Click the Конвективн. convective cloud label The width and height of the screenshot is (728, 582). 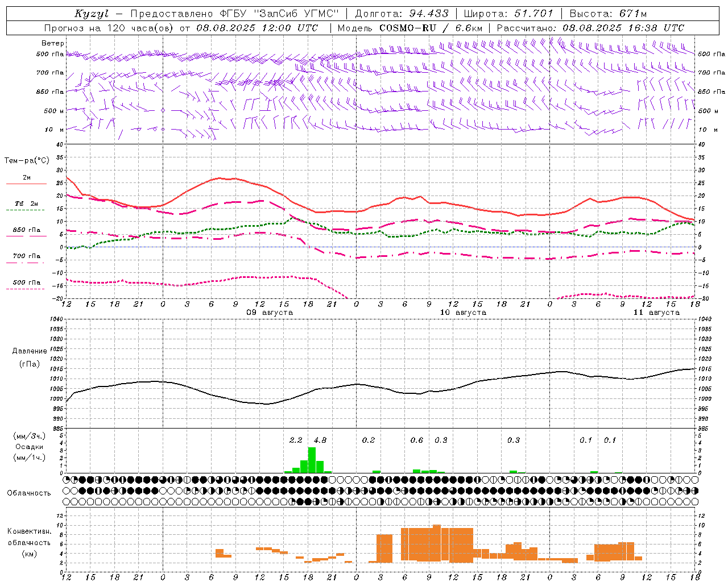click(x=30, y=531)
